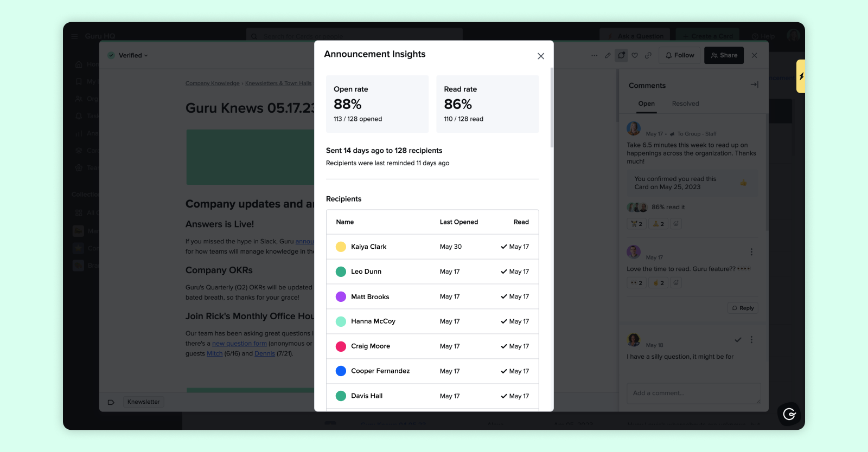Open options menu for the 'Love the time' comment
Image resolution: width=868 pixels, height=452 pixels.
click(x=751, y=252)
